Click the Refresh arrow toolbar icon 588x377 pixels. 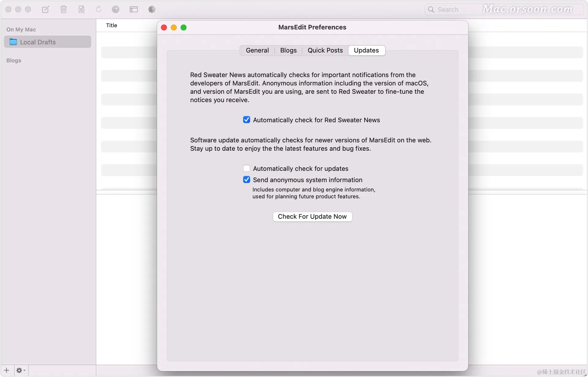tap(99, 9)
